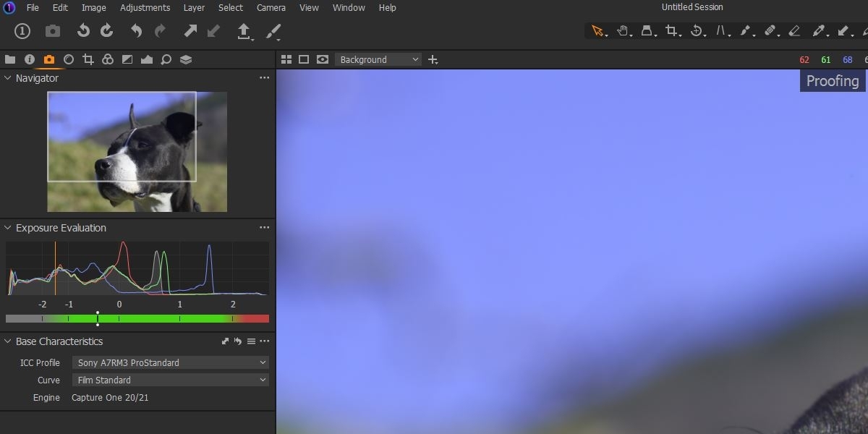Click Copy Adjustments up-right arrow icon
Screen dimensions: 868x434
click(190, 30)
